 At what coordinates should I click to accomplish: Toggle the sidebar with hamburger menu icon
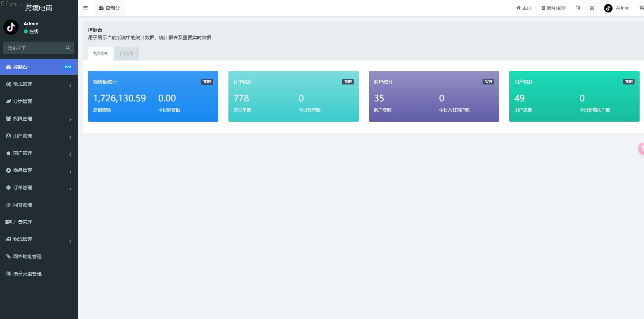coord(85,8)
